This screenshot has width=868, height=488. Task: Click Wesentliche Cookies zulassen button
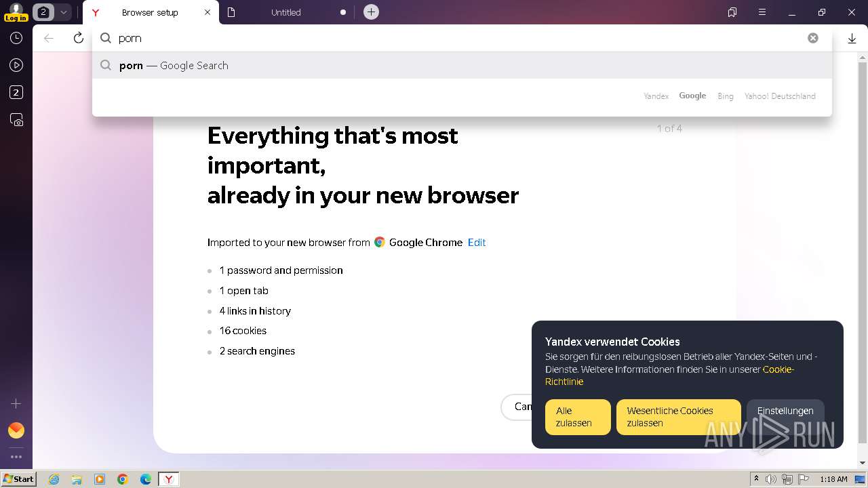click(x=678, y=417)
